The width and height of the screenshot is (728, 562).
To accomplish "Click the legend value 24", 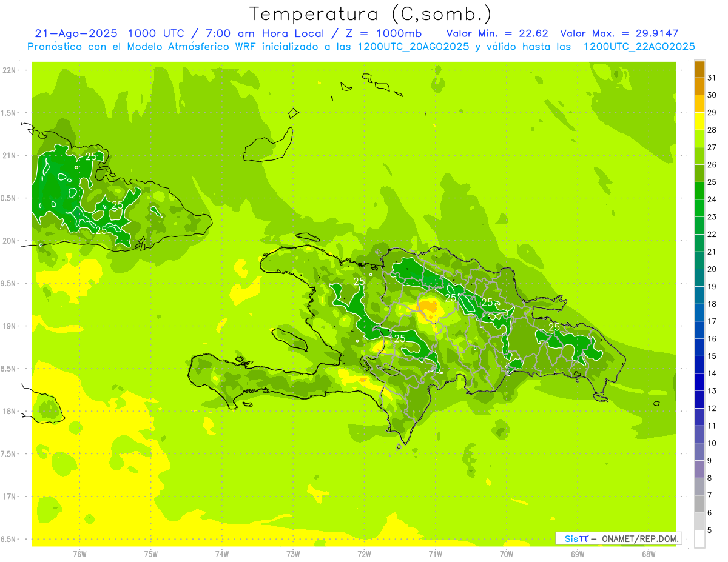I will tap(712, 199).
